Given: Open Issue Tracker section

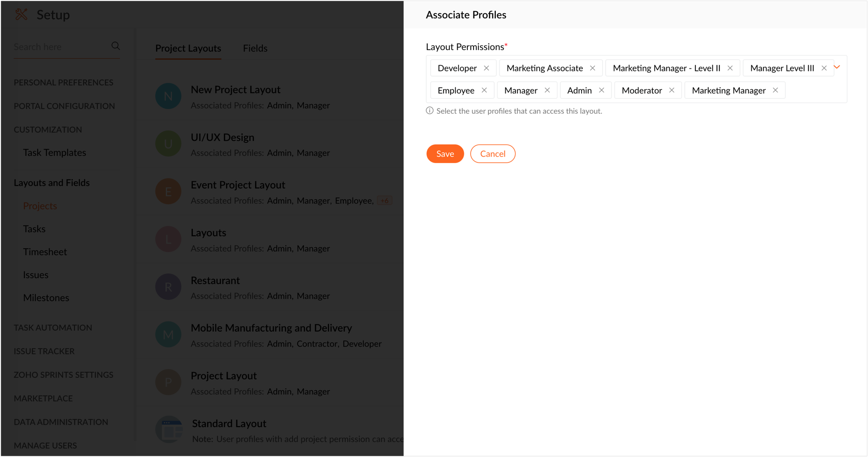Looking at the screenshot, I should click(44, 351).
